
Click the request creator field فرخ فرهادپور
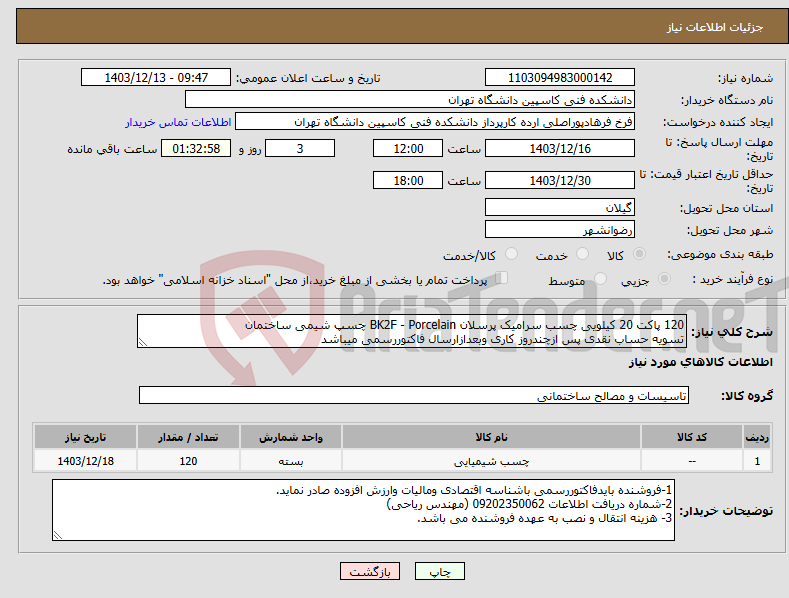click(x=435, y=122)
